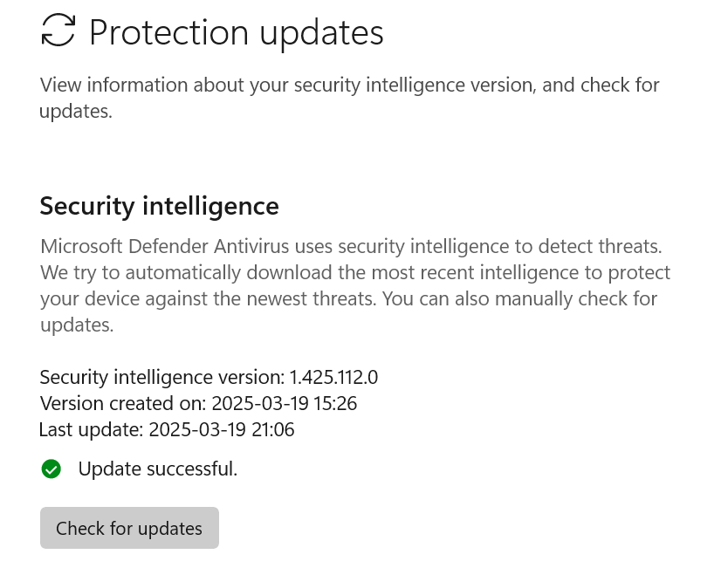Click the Check for updates button
Image resolution: width=728 pixels, height=568 pixels.
[129, 528]
